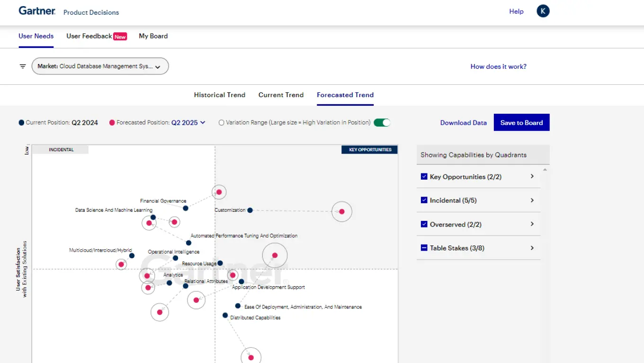Select the Automated Performance Tuning current dot

[188, 243]
